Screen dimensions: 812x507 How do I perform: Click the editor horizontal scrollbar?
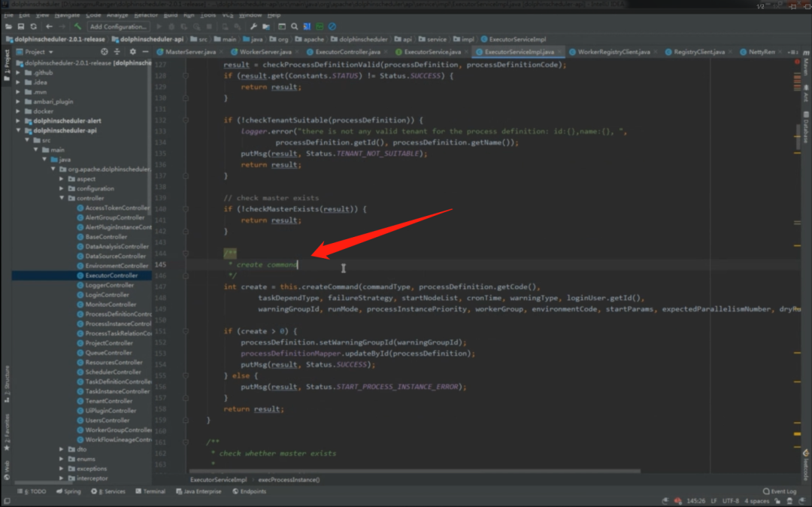(x=415, y=471)
